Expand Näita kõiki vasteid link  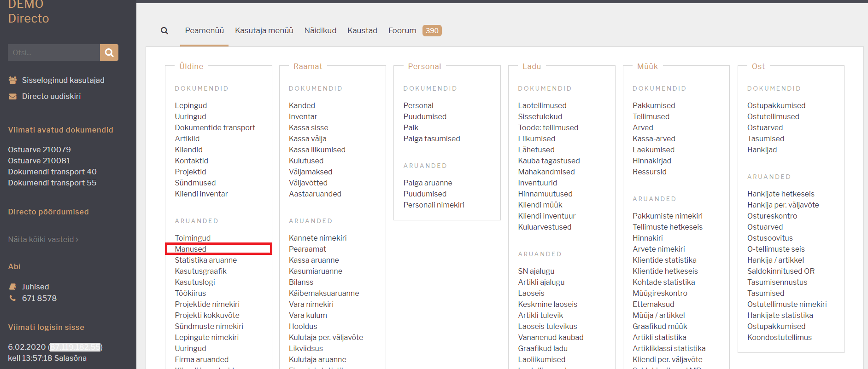(x=43, y=239)
